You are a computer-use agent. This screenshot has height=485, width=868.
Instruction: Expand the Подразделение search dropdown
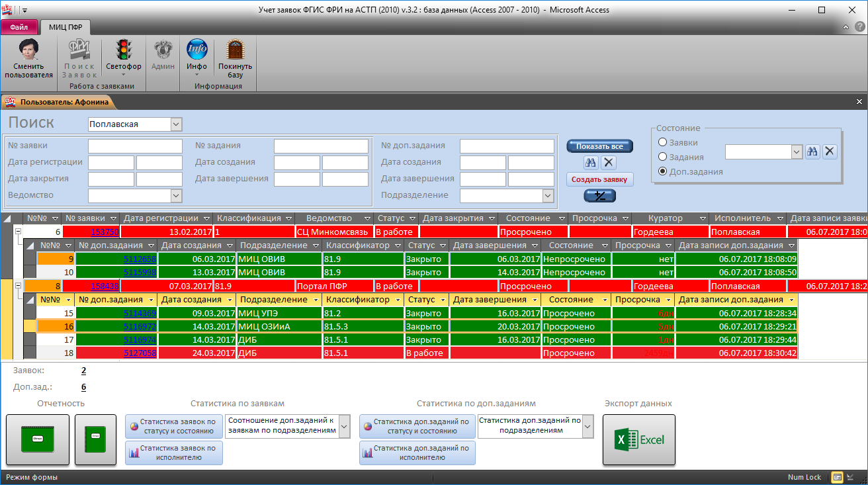(x=548, y=195)
